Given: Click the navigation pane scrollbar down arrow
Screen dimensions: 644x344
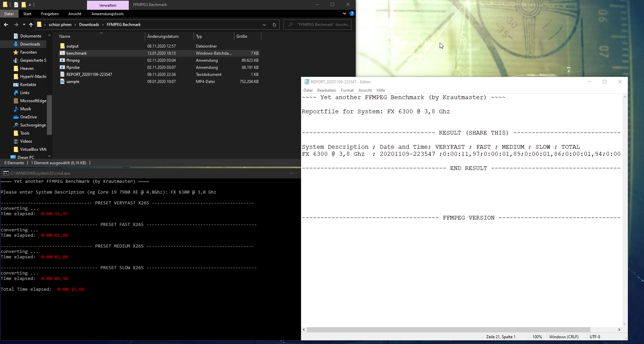Looking at the screenshot, I should click(x=50, y=156).
